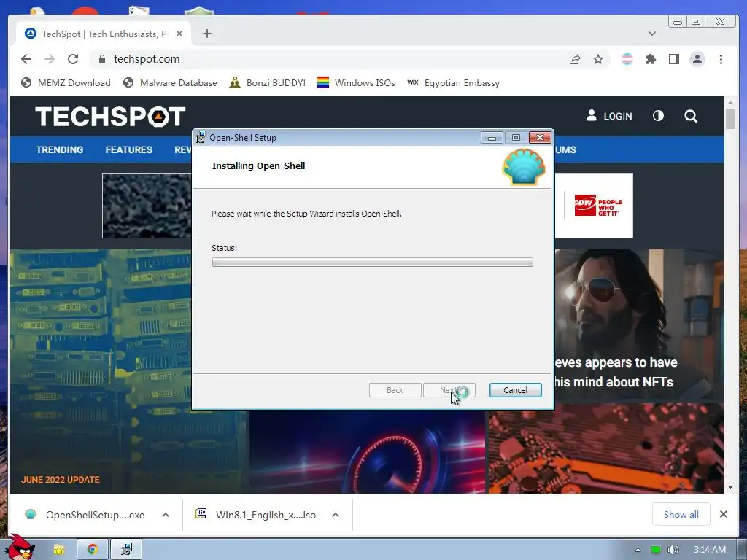Open the Angry Birds start button
The image size is (747, 560).
point(21,547)
